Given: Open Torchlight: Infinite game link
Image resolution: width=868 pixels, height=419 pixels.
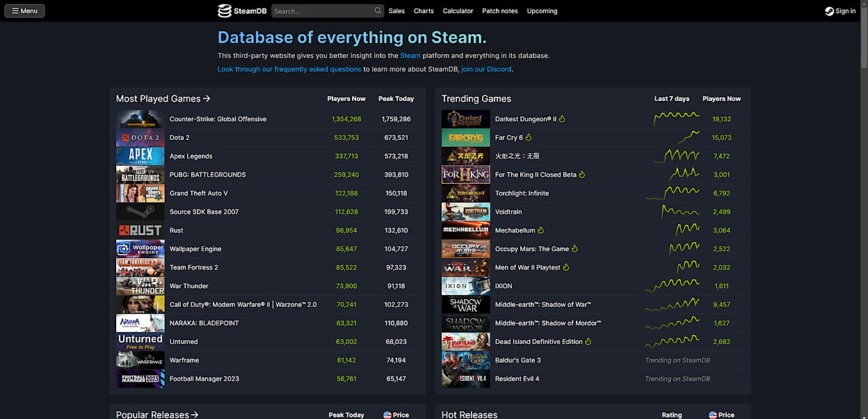Looking at the screenshot, I should (522, 193).
